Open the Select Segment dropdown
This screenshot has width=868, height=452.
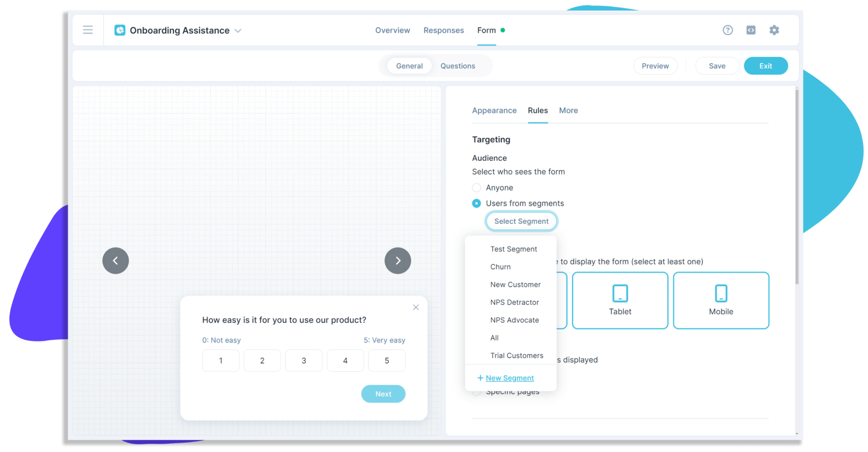pyautogui.click(x=521, y=221)
